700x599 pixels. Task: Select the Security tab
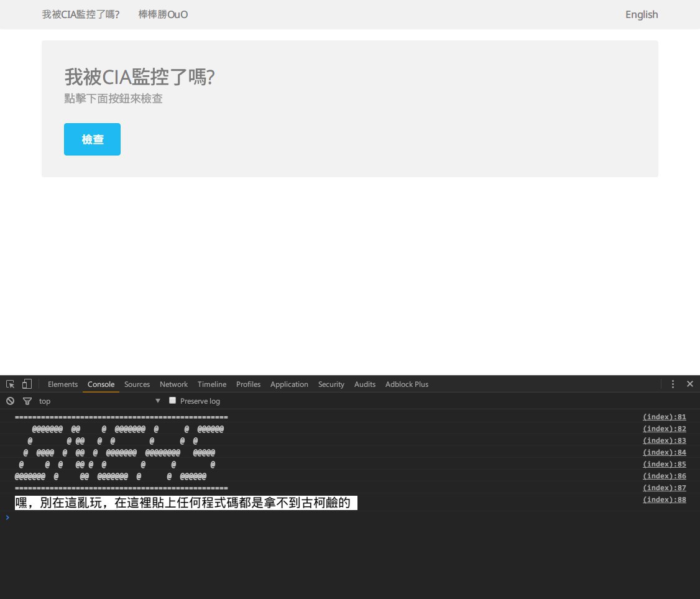pos(331,384)
